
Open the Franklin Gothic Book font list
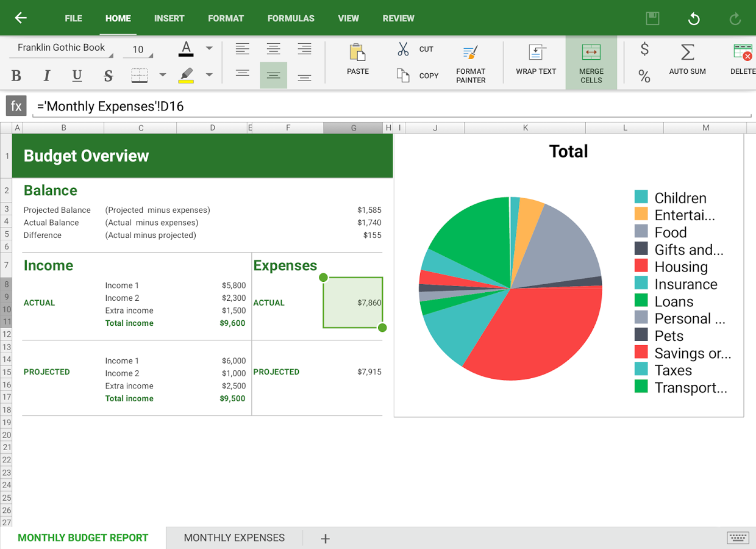pyautogui.click(x=62, y=48)
